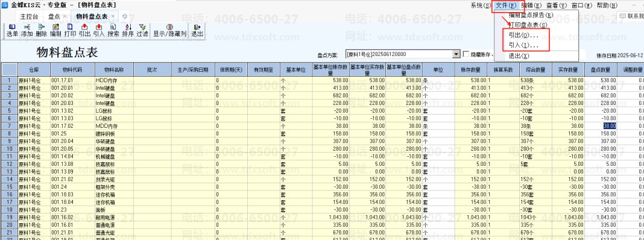Click the 保质期(天) column header
644x240 pixels.
tap(231, 70)
